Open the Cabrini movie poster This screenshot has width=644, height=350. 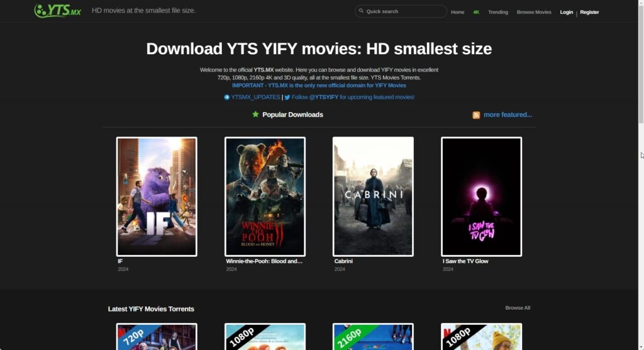click(373, 196)
